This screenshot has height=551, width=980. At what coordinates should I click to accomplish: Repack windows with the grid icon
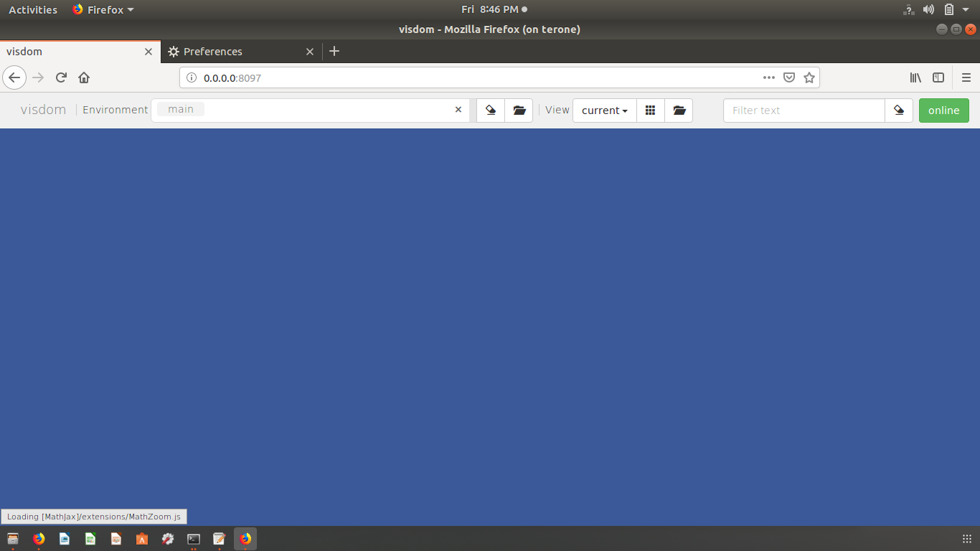(651, 110)
